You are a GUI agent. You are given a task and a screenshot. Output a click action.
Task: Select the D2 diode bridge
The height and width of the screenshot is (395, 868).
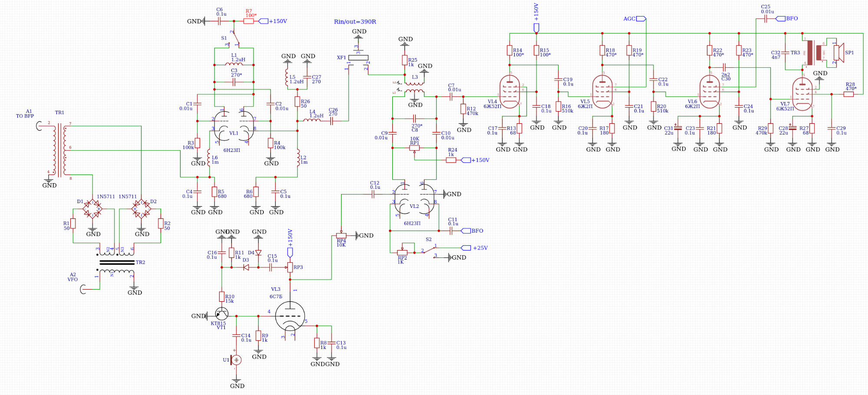point(141,209)
